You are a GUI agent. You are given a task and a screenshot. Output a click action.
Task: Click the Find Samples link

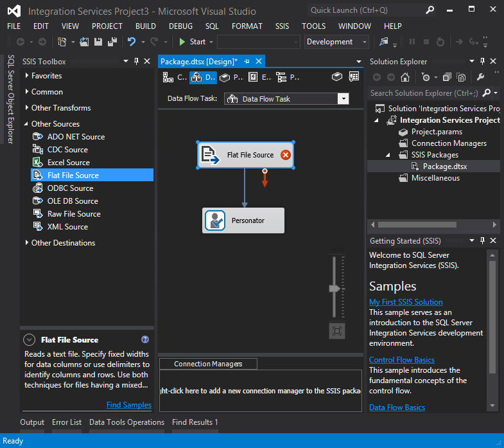click(129, 405)
